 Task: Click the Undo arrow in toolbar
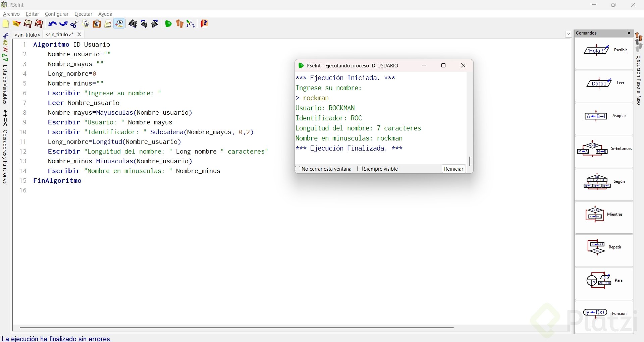[52, 24]
